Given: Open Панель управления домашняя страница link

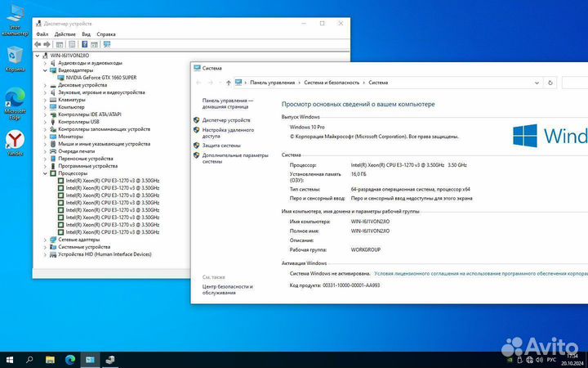Looking at the screenshot, I should [x=228, y=104].
